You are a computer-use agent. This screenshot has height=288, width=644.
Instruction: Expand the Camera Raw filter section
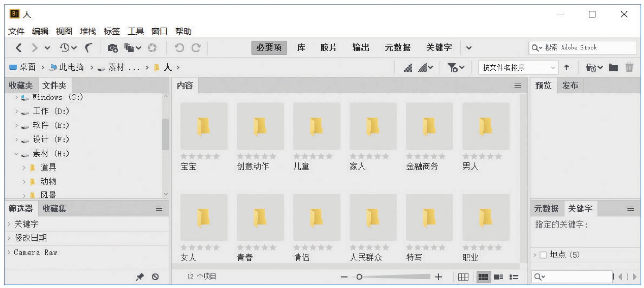click(x=9, y=253)
